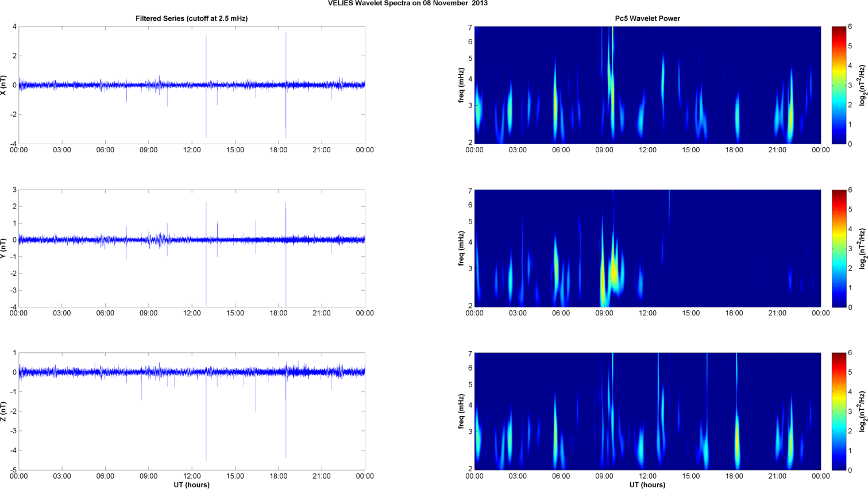This screenshot has width=868, height=489.
Task: Click the large 13:00 spike in X series
Action: pyautogui.click(x=206, y=86)
